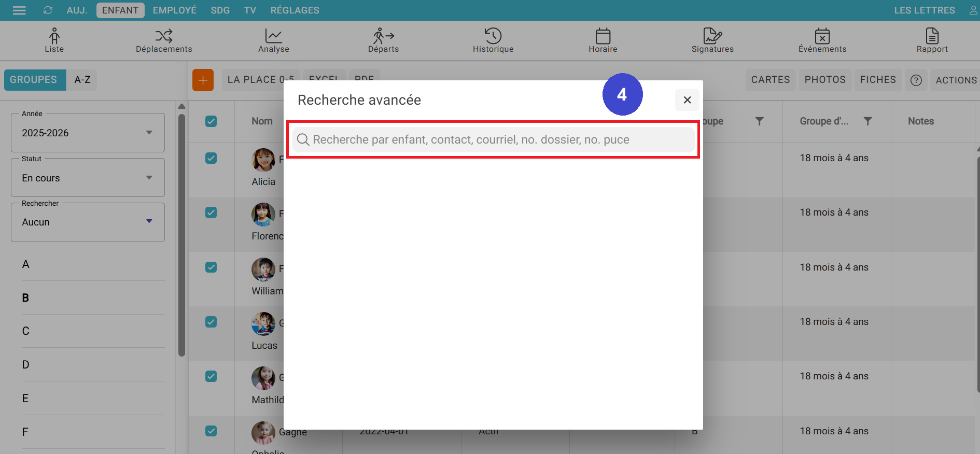The image size is (980, 454).
Task: Open the Départs walking icon
Action: point(383,36)
